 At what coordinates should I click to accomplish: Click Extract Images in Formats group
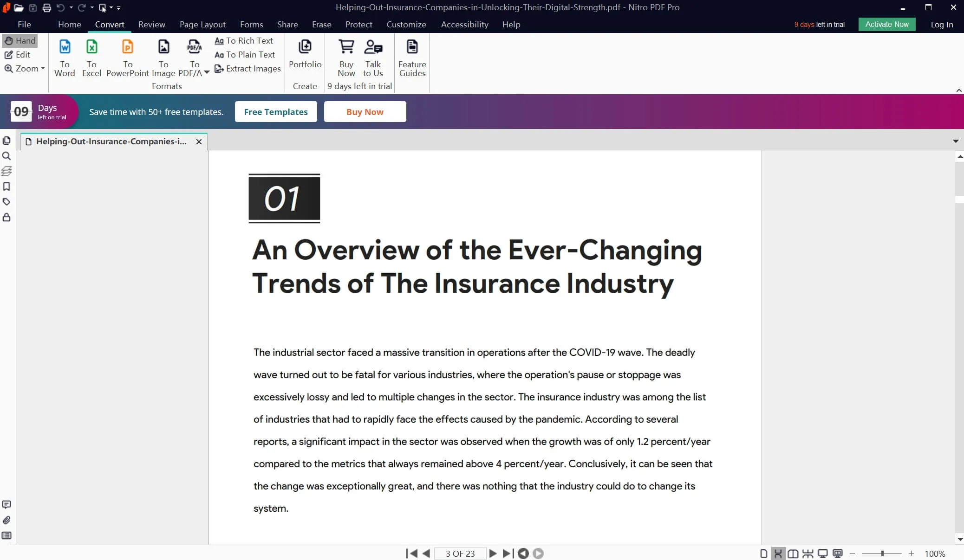click(248, 69)
